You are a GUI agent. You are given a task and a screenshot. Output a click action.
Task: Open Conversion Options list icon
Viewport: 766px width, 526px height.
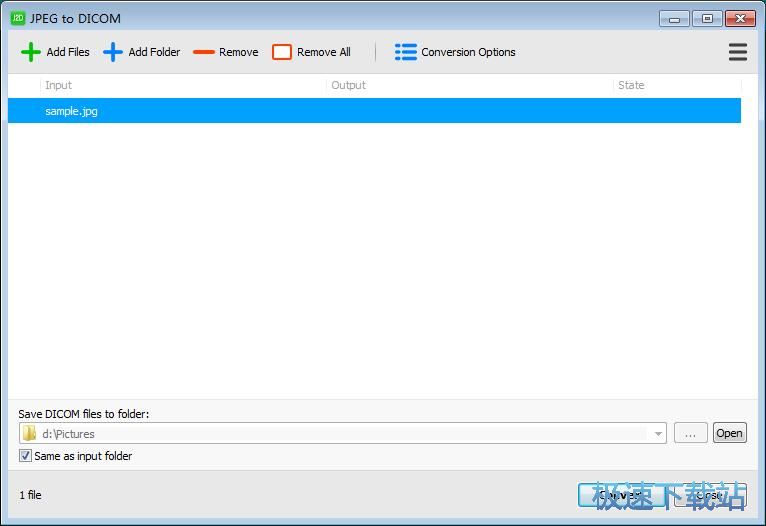(405, 52)
